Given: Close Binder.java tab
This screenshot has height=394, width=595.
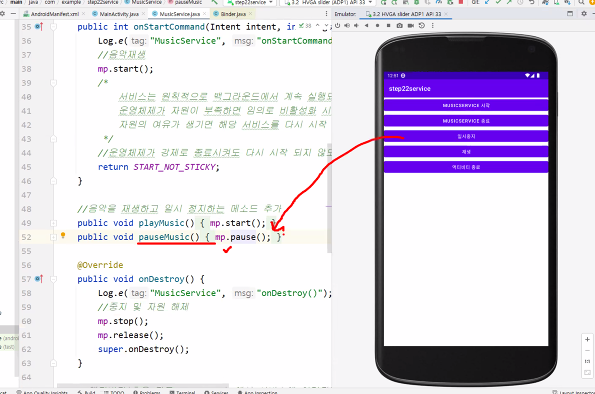Looking at the screenshot, I should point(250,14).
